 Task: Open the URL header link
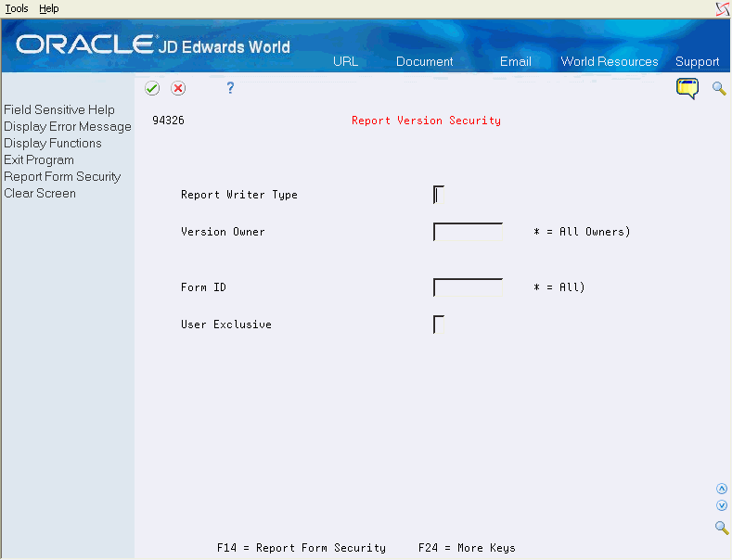(x=345, y=61)
